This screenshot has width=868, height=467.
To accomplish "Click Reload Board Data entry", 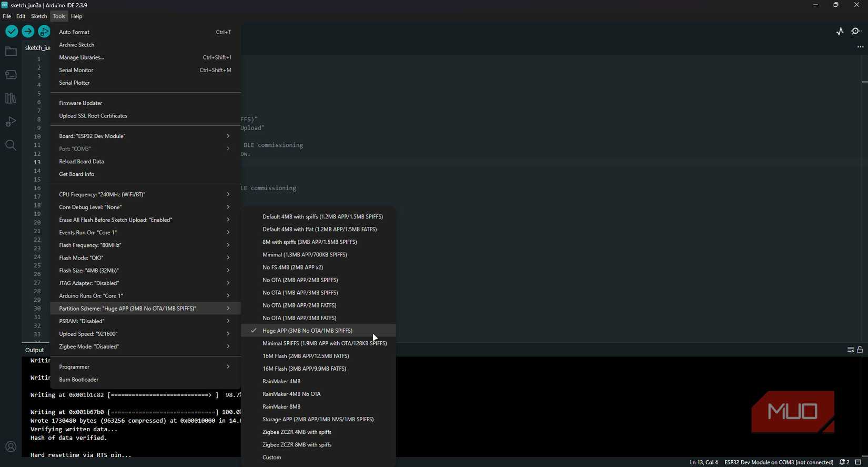I will click(145, 162).
